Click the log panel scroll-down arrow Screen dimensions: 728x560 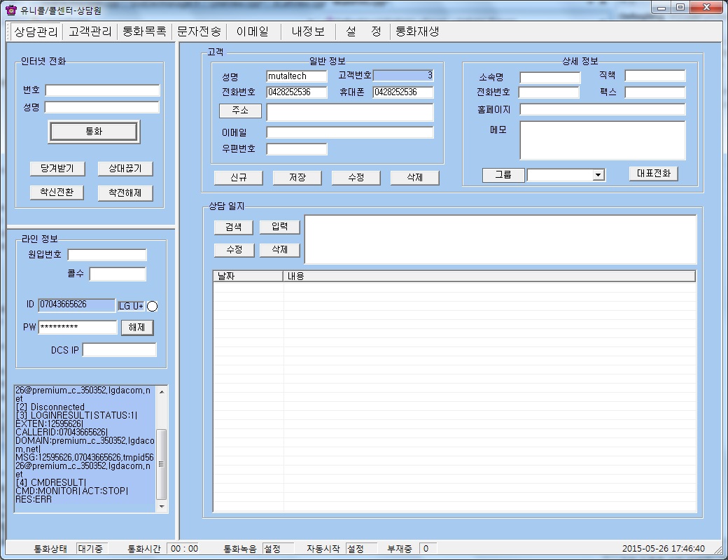pyautogui.click(x=162, y=505)
